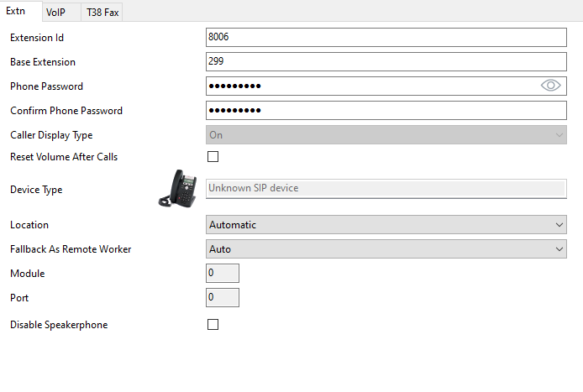Click the Extension Id field showing 8006
This screenshot has width=583, height=392.
pos(386,37)
